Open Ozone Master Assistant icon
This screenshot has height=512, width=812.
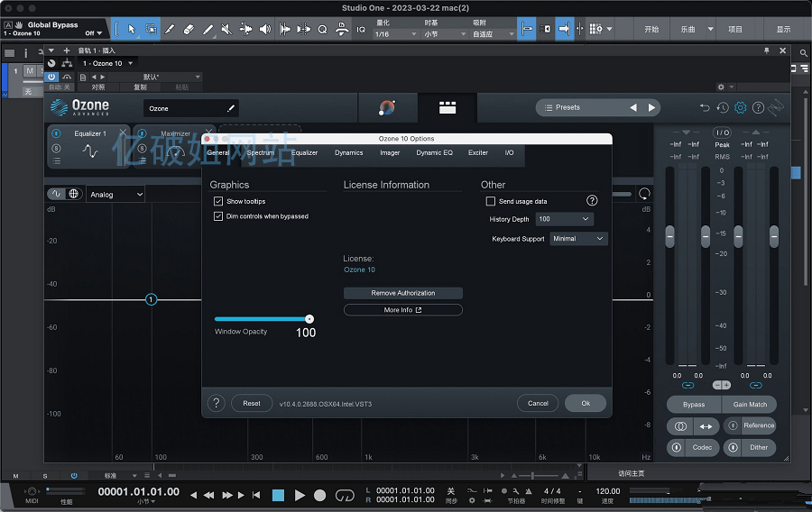(x=387, y=107)
